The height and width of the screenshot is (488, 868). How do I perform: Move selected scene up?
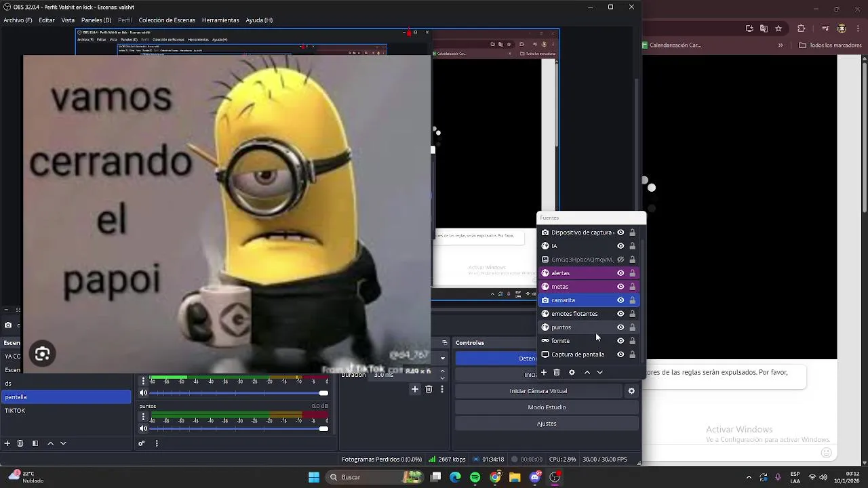pos(50,443)
